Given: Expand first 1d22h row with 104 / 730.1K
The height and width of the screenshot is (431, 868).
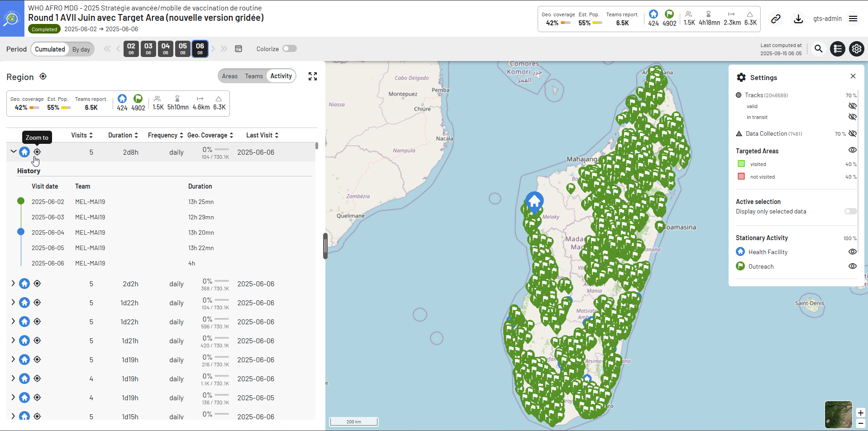Looking at the screenshot, I should click(x=13, y=303).
